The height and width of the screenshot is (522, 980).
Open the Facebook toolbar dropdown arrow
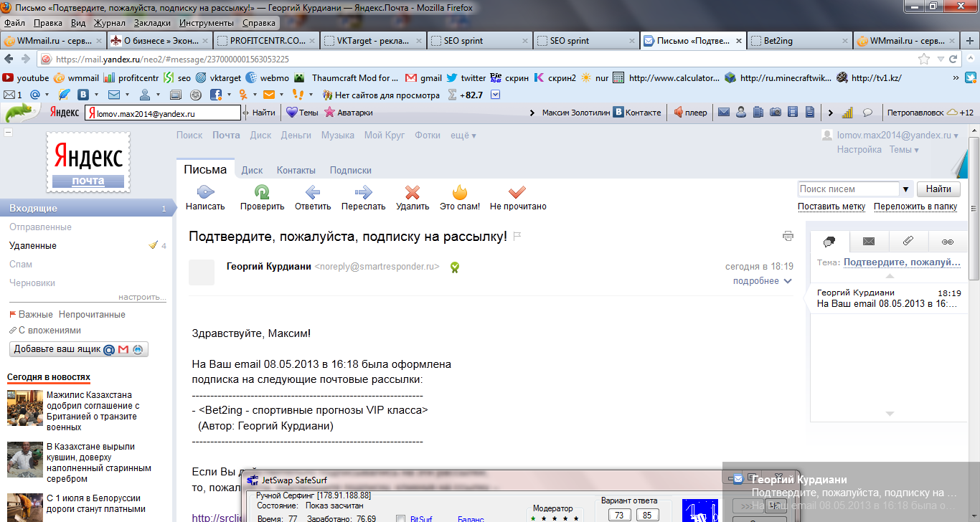227,95
